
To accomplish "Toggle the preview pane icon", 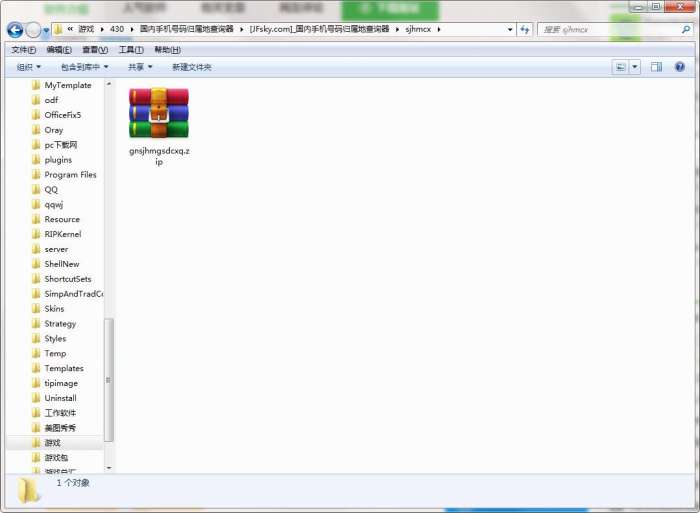I will point(656,67).
